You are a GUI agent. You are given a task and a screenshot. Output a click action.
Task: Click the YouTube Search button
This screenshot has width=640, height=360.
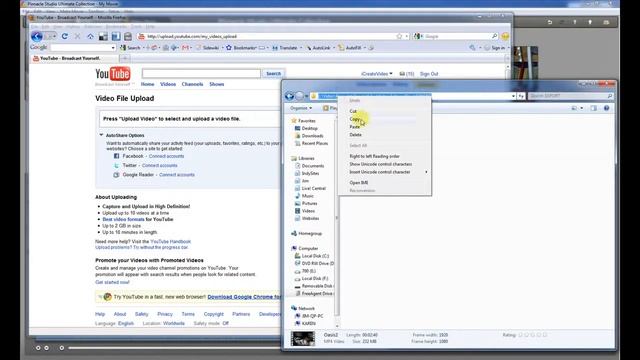coord(273,73)
